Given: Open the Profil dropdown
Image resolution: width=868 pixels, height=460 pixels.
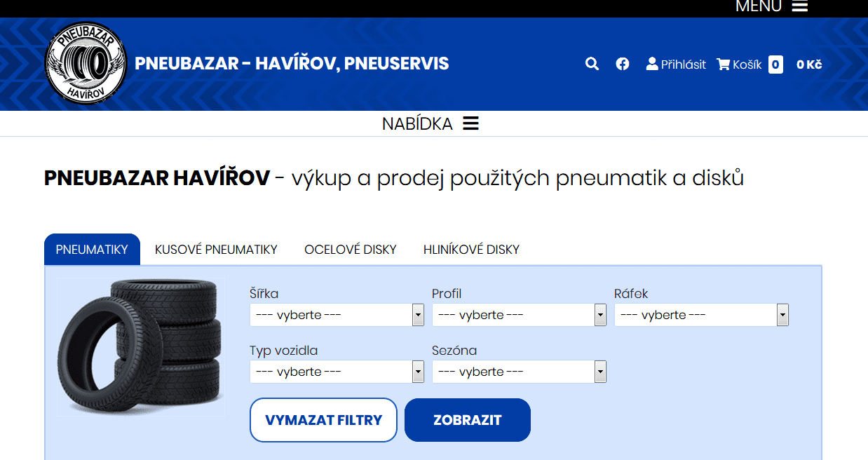Looking at the screenshot, I should 519,315.
